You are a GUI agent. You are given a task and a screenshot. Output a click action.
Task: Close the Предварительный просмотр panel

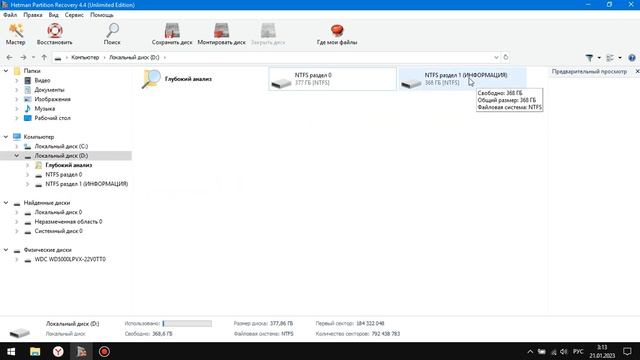coord(637,71)
